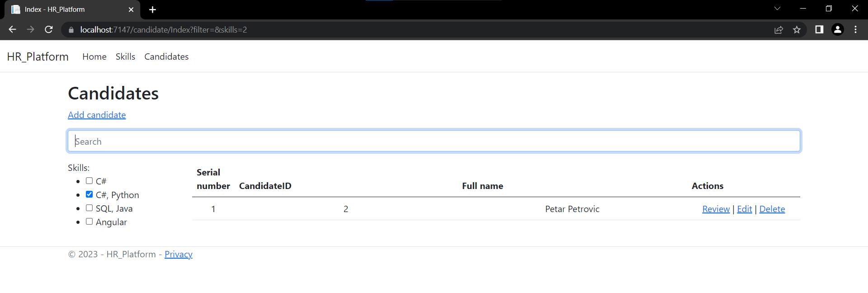
Task: Uncheck the C#, Python skill checkbox
Action: 89,194
